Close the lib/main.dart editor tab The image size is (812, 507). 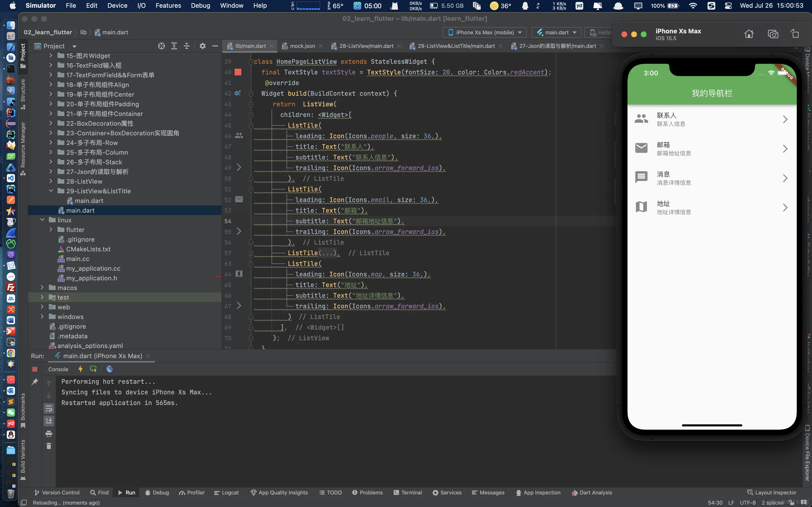pos(271,46)
